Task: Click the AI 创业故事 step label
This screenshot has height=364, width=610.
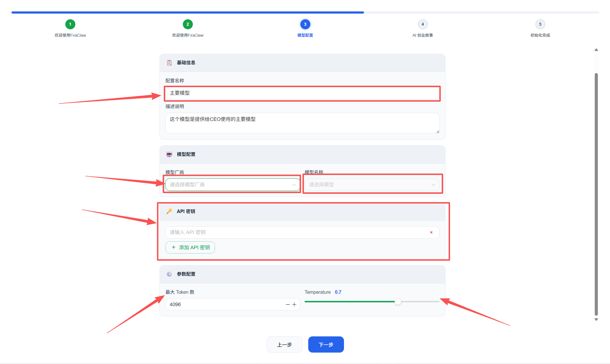Action: (422, 35)
